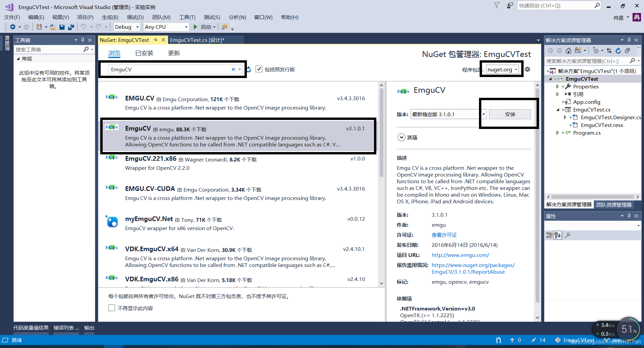Viewport: 644px width, 348px height.
Task: Click the Solution Explorer home icon
Action: [x=568, y=51]
